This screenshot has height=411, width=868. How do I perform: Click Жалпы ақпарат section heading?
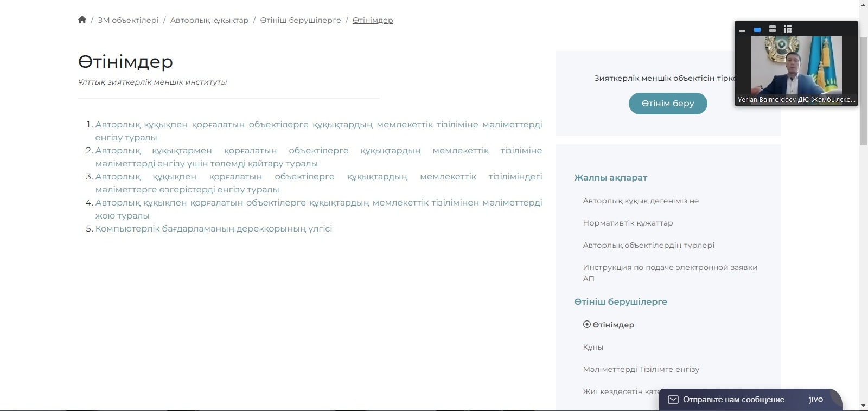pyautogui.click(x=610, y=177)
